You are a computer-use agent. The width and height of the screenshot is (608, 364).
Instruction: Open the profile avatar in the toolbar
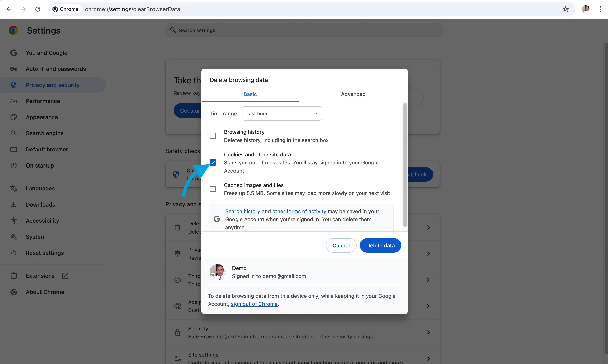(586, 9)
